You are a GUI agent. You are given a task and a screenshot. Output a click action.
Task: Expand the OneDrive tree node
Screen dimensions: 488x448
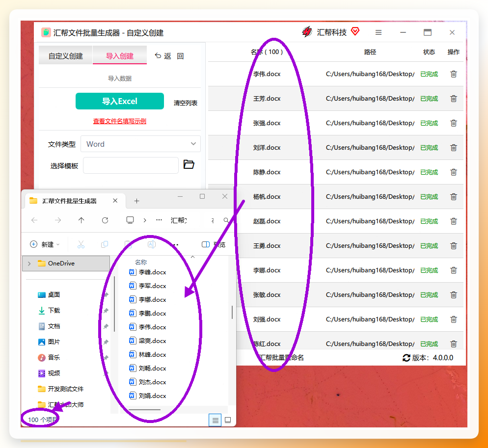(29, 264)
